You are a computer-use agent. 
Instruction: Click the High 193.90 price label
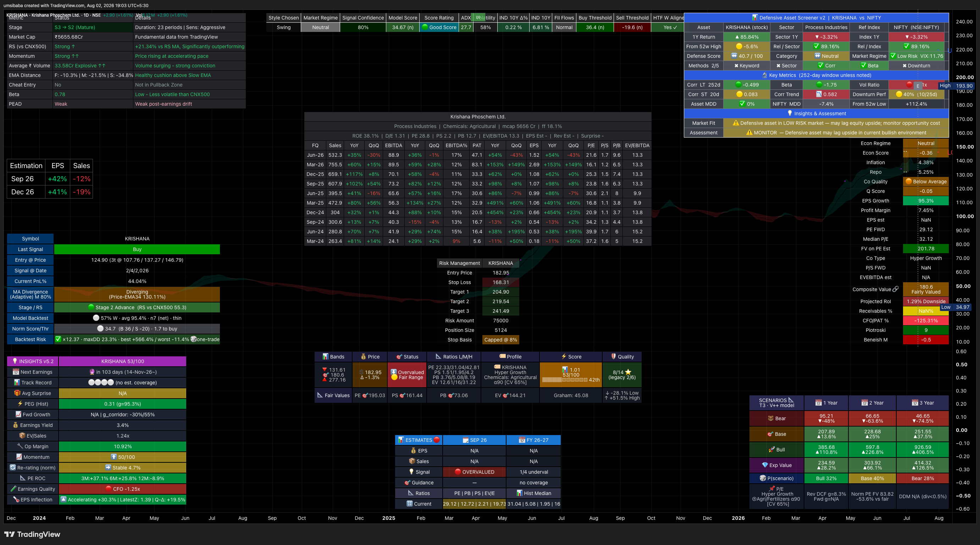pyautogui.click(x=956, y=85)
